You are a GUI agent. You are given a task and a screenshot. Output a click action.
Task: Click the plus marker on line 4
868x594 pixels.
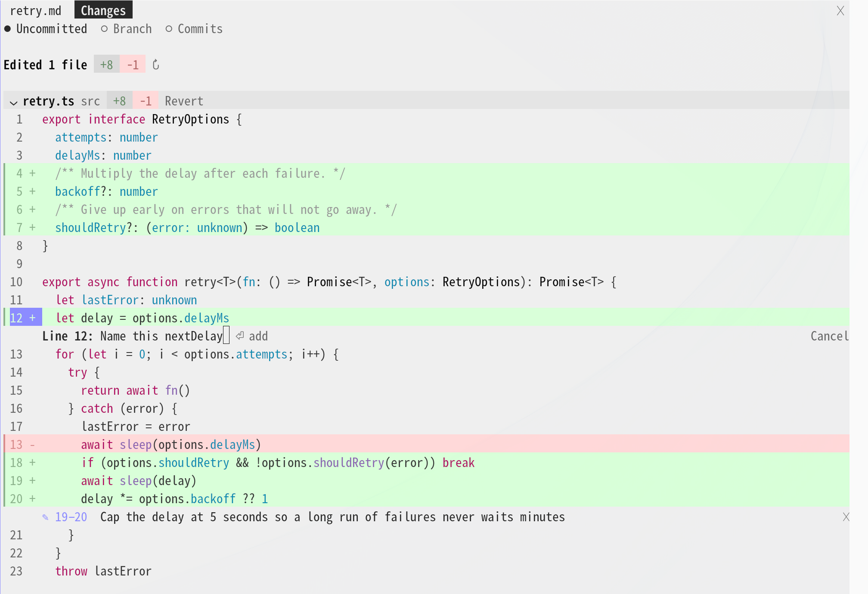coord(32,173)
